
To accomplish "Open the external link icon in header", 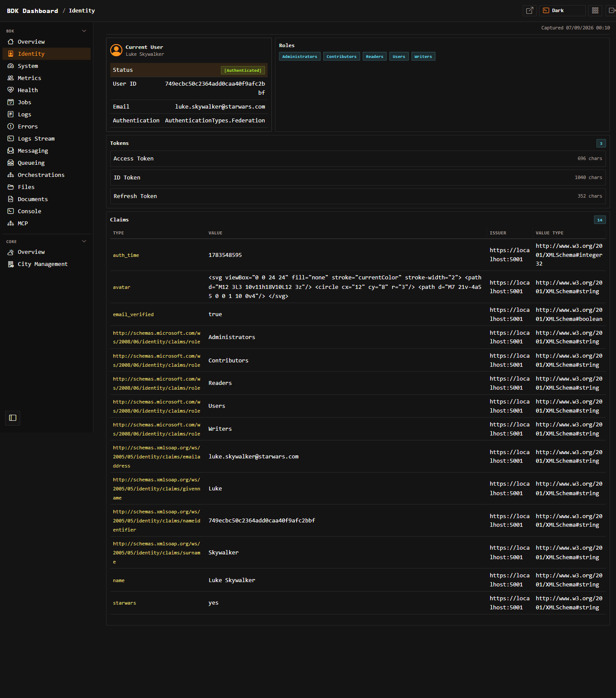I will pos(530,10).
